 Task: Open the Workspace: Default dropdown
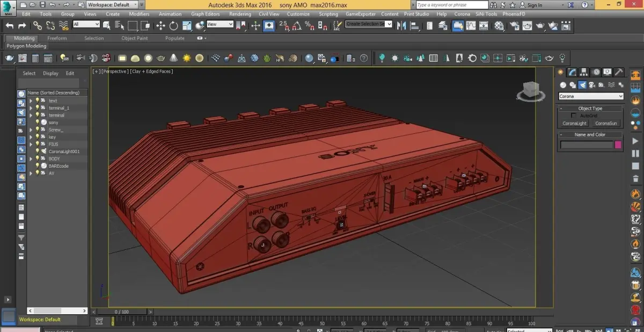tap(112, 5)
